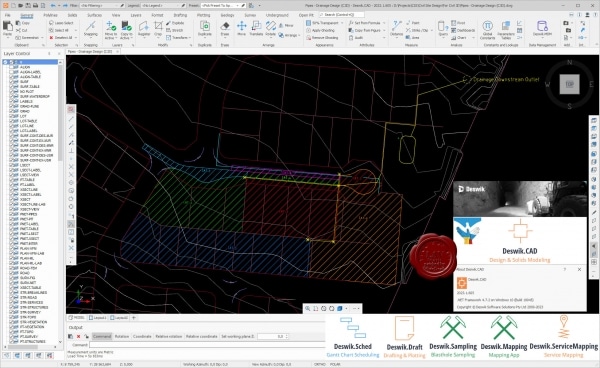Switch to the Surfaces ribbon tab
The height and width of the screenshot is (368, 600).
(x=94, y=15)
